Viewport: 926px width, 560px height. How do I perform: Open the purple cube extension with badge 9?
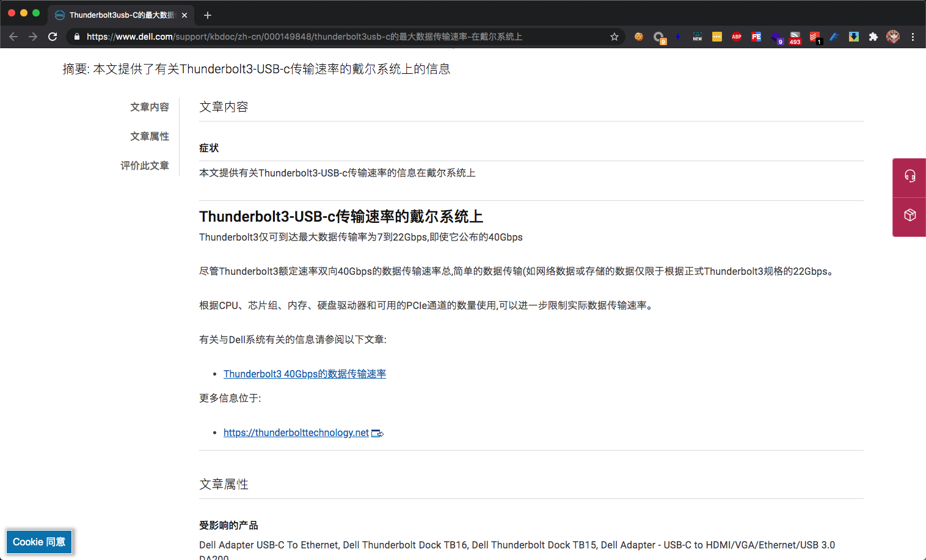click(776, 37)
